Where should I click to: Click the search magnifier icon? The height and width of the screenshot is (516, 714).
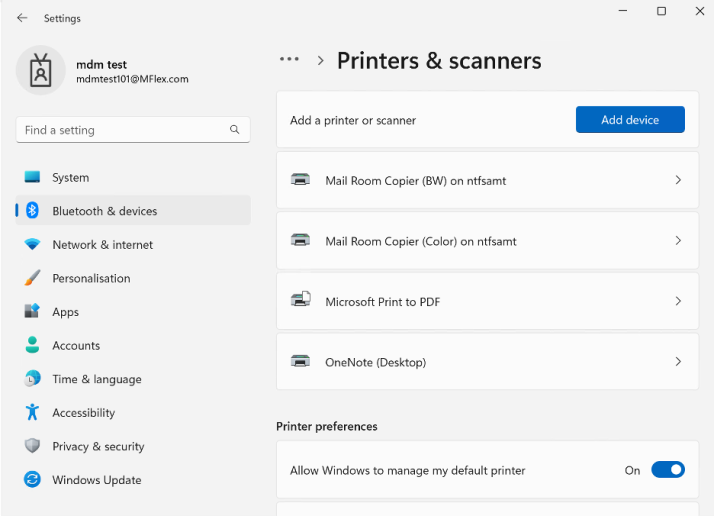pyautogui.click(x=235, y=129)
